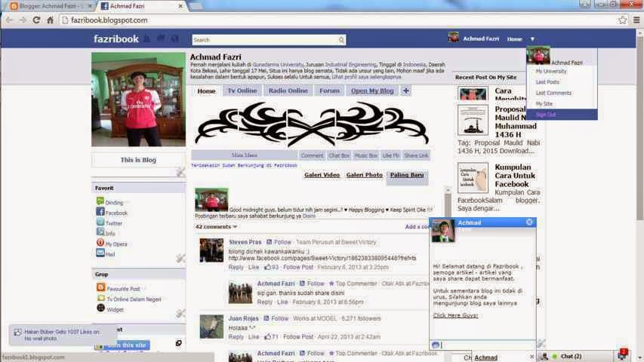The width and height of the screenshot is (644, 362).
Task: Click the browser forward arrow
Action: [x=23, y=20]
